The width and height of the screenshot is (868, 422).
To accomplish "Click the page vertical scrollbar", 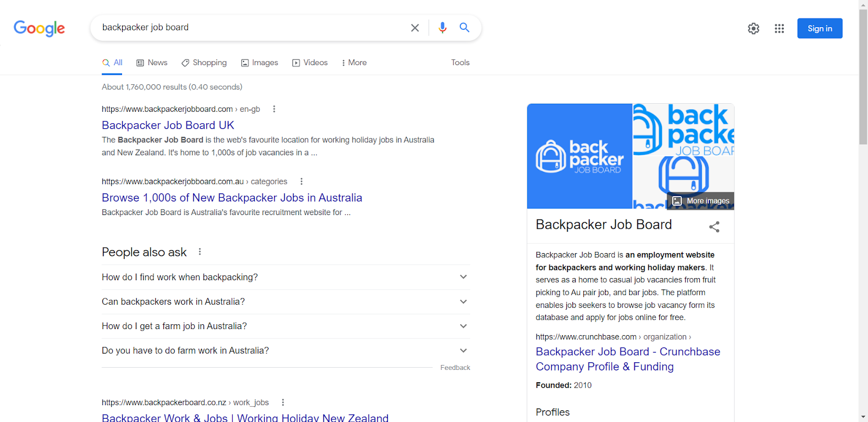I will (863, 76).
